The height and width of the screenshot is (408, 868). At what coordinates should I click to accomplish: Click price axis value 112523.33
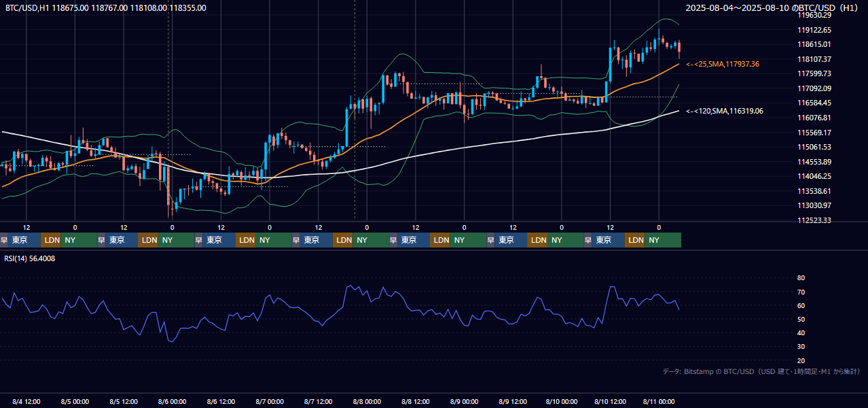(814, 220)
